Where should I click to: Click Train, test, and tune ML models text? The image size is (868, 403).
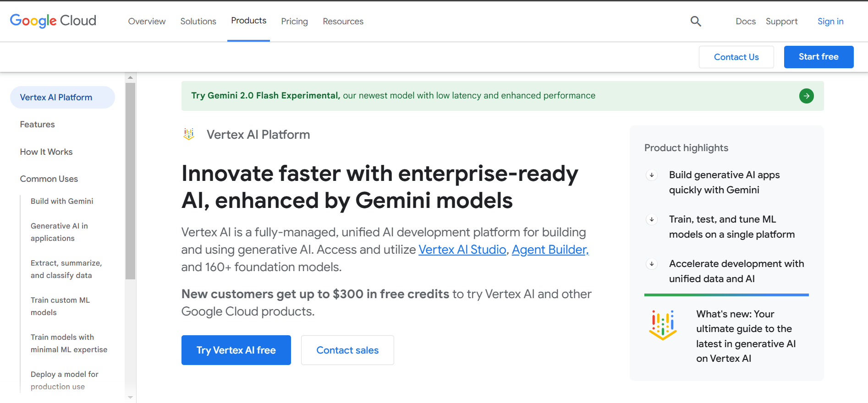(x=732, y=227)
